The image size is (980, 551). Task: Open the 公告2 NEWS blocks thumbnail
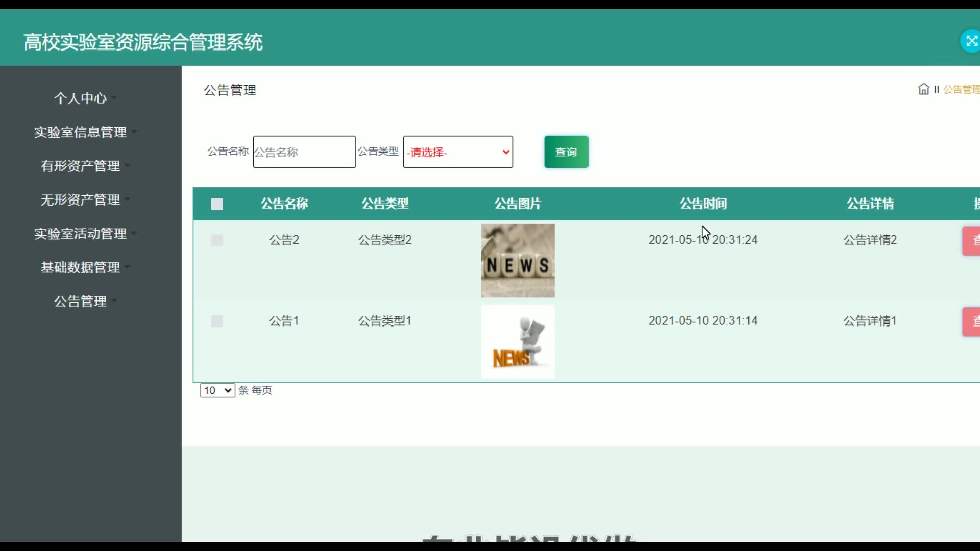coord(518,261)
